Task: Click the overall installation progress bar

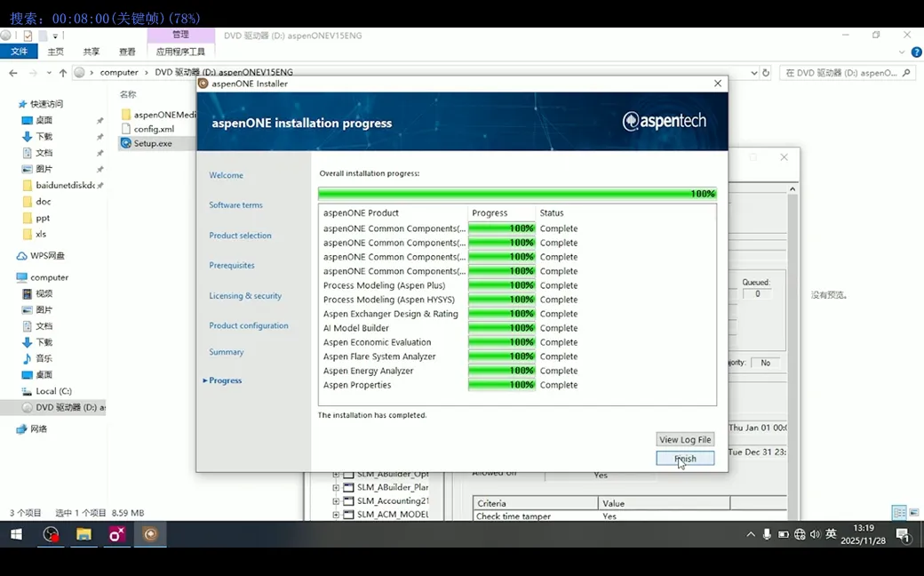Action: (x=517, y=194)
